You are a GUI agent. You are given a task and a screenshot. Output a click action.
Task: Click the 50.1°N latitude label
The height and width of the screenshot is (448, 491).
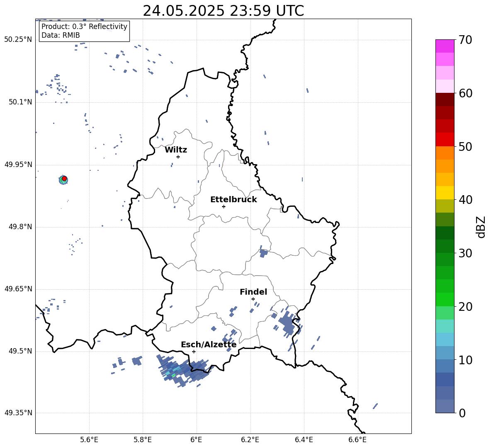(x=20, y=102)
